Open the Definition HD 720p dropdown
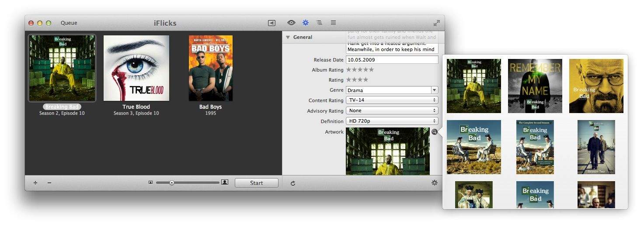This screenshot has height=227, width=644. click(392, 121)
